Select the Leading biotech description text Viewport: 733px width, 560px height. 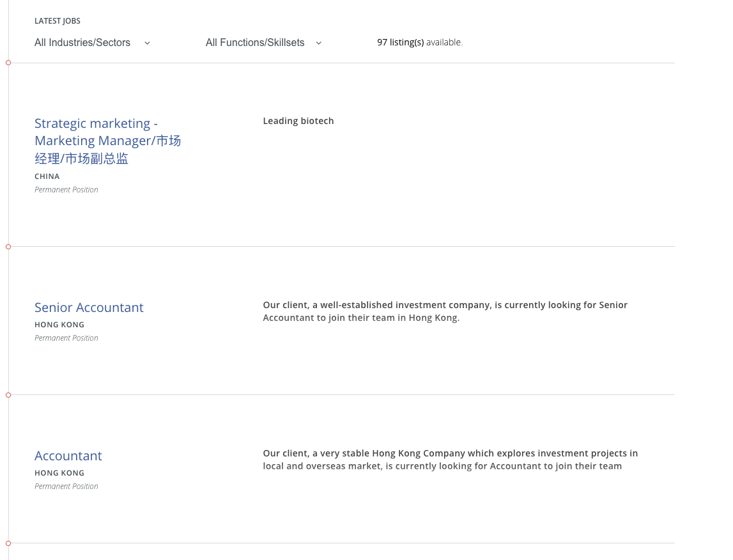[298, 121]
